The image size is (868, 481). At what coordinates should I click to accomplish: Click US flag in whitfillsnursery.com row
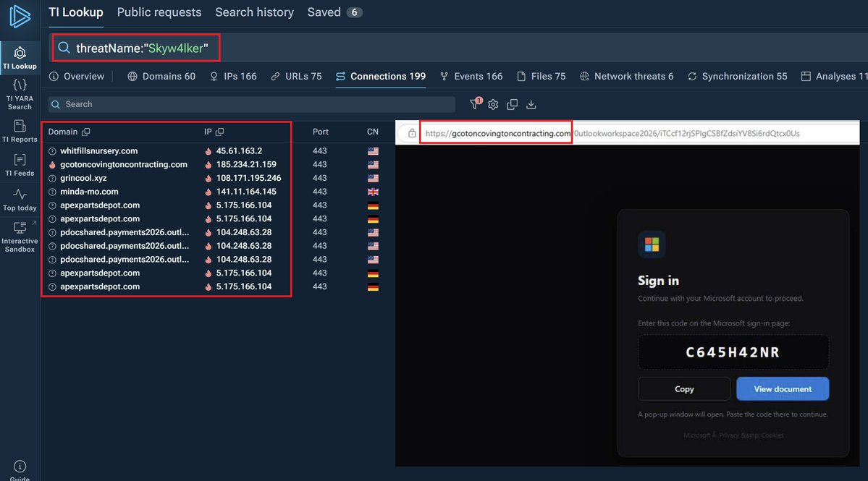click(x=373, y=151)
